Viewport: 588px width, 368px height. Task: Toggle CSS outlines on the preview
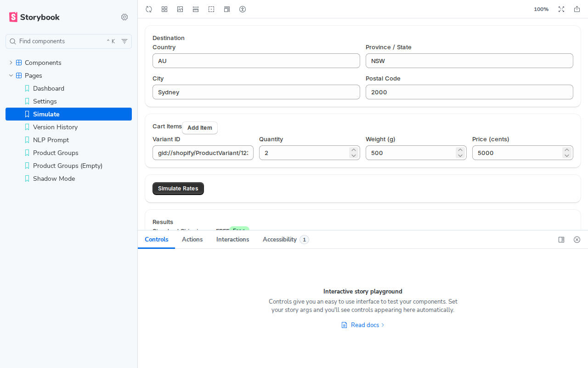click(x=211, y=9)
